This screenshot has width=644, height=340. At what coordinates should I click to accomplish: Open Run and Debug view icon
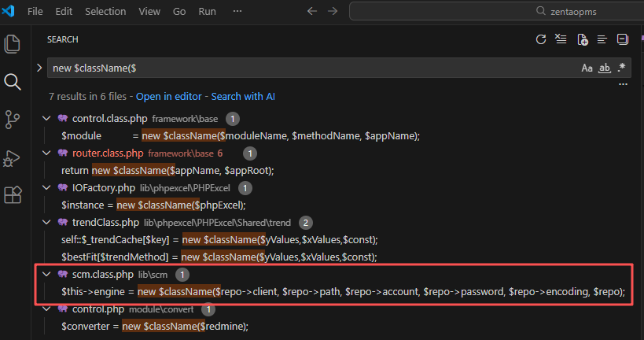pyautogui.click(x=13, y=157)
